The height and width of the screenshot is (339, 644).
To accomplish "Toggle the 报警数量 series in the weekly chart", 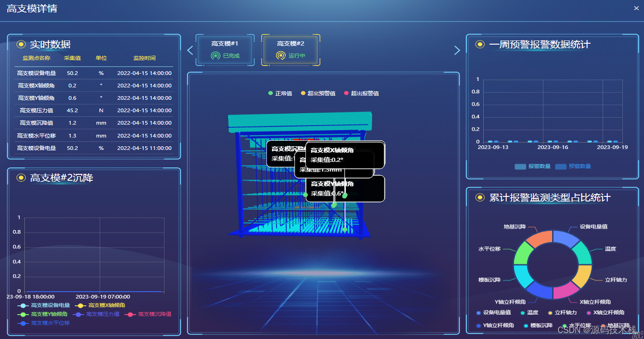I will pos(533,166).
